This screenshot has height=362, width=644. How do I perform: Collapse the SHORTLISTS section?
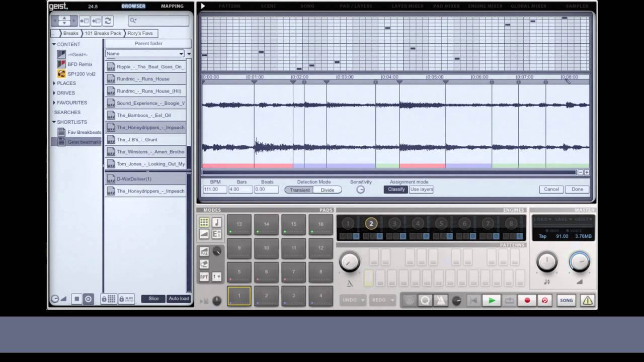point(54,122)
